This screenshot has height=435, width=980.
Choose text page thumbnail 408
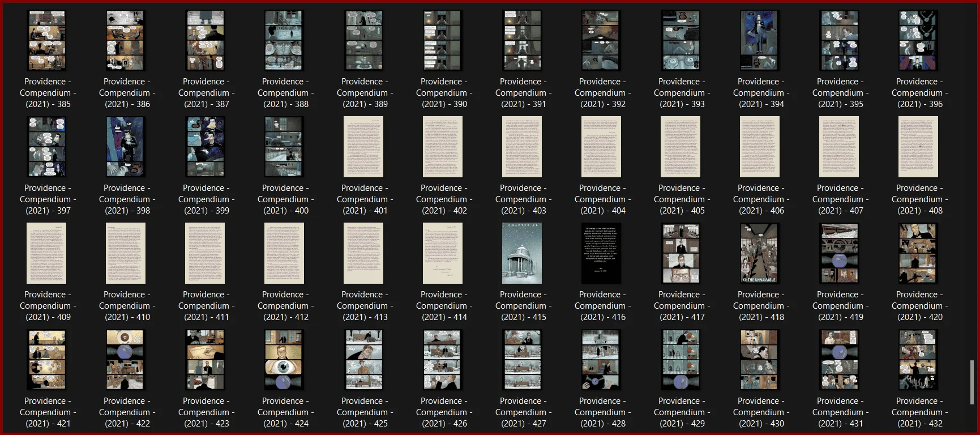pos(918,147)
